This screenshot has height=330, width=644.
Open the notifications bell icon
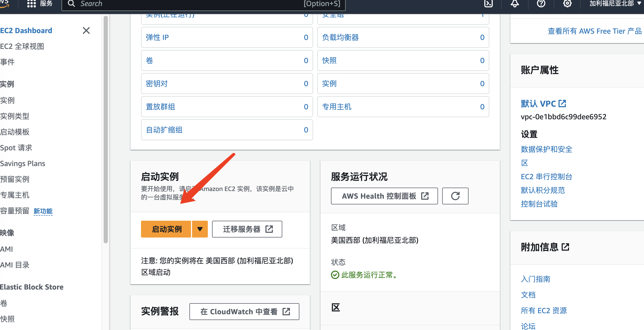pyautogui.click(x=515, y=4)
